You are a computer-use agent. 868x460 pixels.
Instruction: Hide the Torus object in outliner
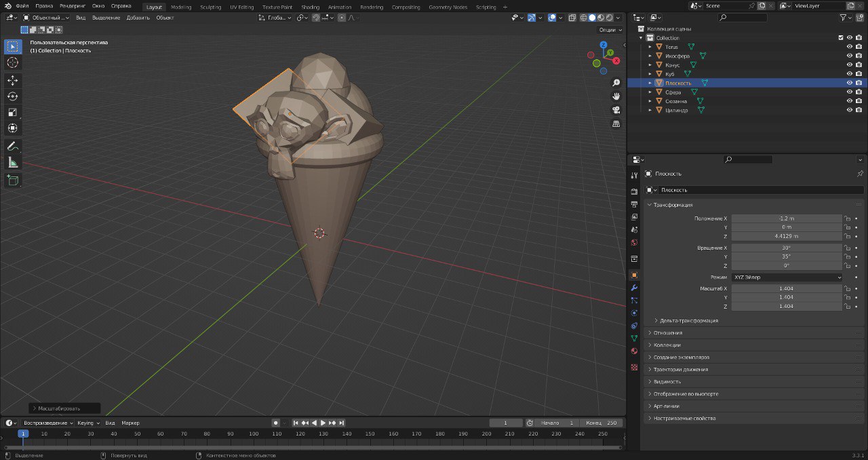pos(849,47)
